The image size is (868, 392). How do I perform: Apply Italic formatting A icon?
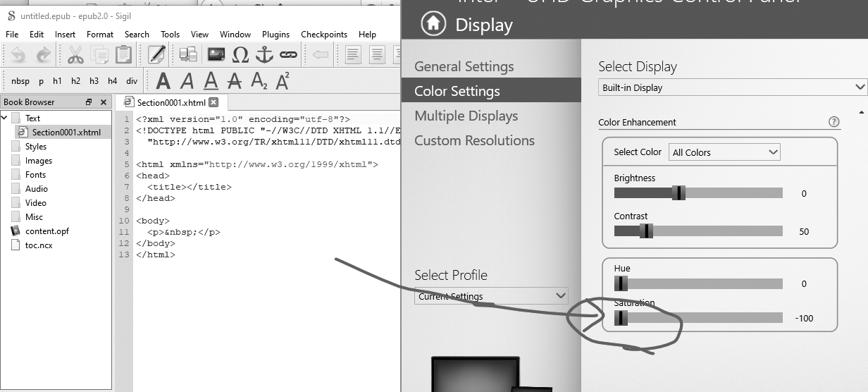(187, 81)
